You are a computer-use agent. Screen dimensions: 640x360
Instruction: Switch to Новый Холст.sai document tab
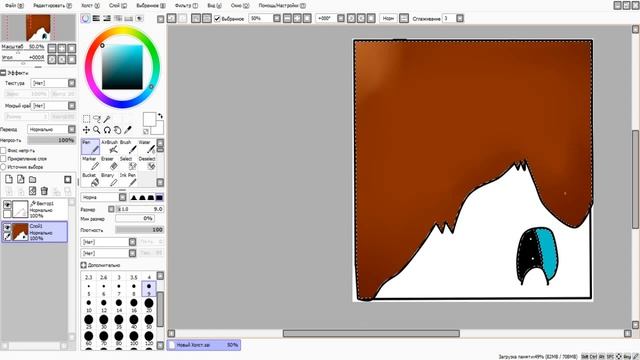pos(204,345)
